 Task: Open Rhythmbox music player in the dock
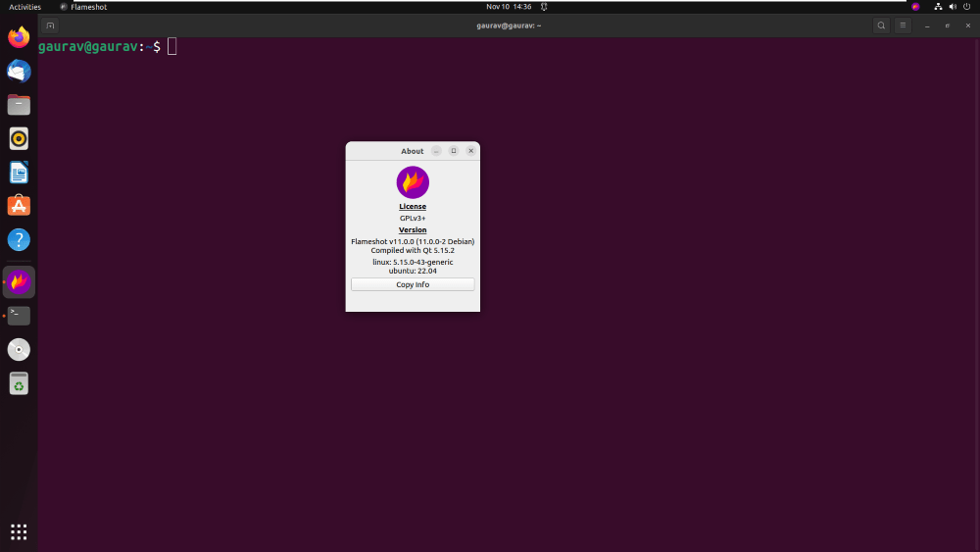pos(19,139)
